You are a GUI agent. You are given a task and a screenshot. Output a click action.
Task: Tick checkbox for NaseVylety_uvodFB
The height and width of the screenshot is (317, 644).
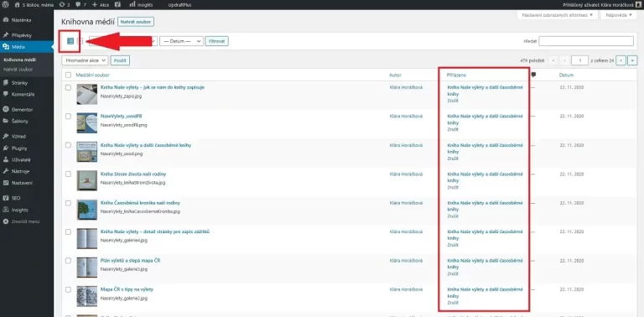pos(68,117)
